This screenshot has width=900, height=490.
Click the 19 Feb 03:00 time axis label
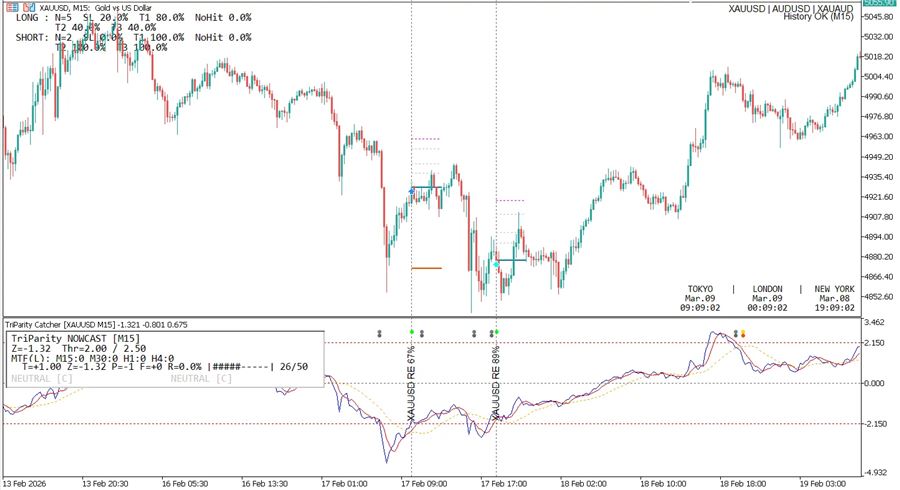823,484
